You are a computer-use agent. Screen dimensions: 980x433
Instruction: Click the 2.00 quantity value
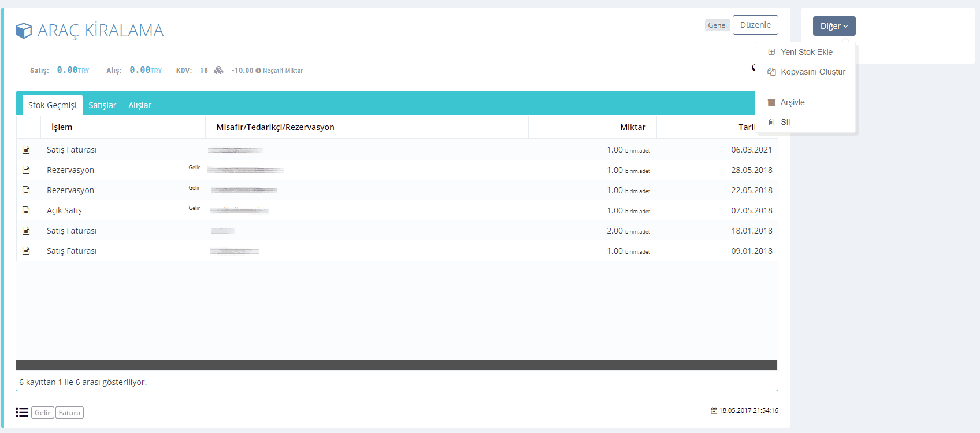[615, 231]
